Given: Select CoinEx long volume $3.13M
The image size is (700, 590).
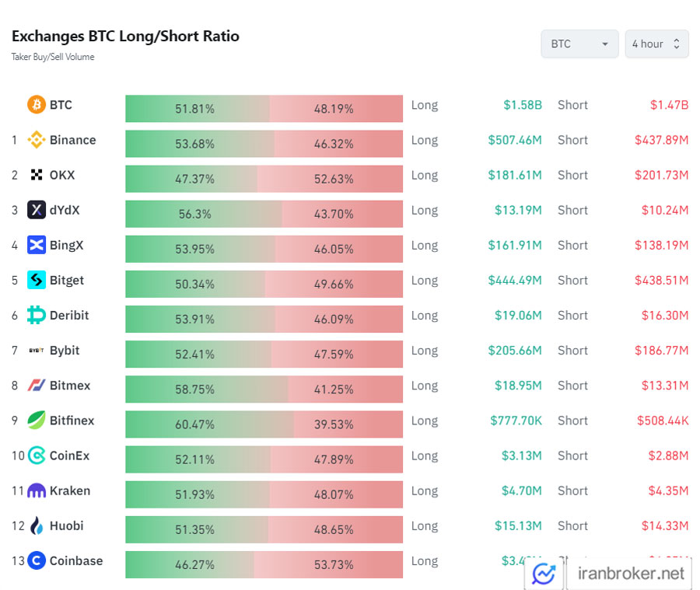Looking at the screenshot, I should [521, 456].
